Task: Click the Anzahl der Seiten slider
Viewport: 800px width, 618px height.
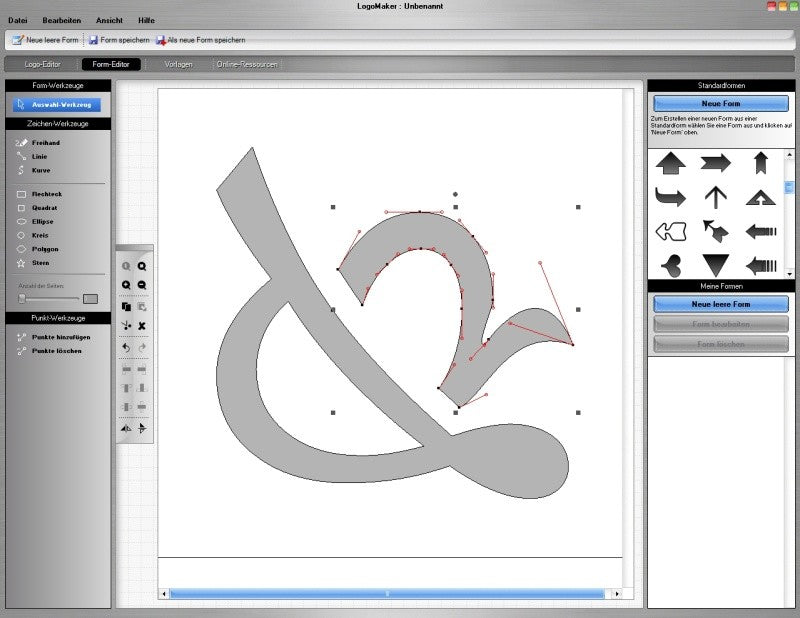Action: click(48, 299)
